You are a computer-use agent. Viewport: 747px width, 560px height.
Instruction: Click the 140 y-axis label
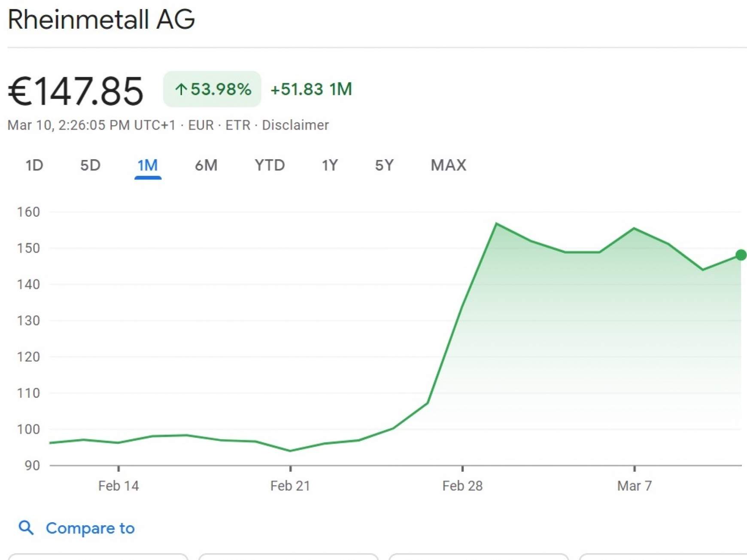coord(28,284)
